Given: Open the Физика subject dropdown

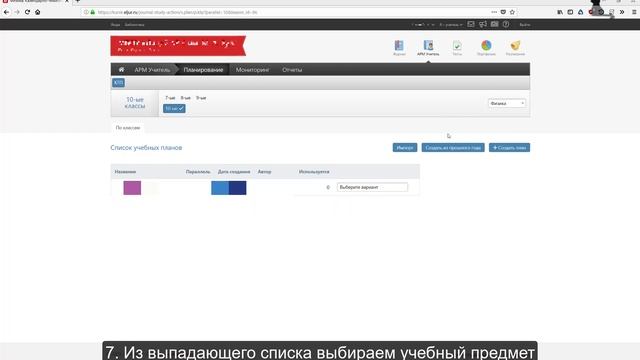Looking at the screenshot, I should tap(507, 104).
